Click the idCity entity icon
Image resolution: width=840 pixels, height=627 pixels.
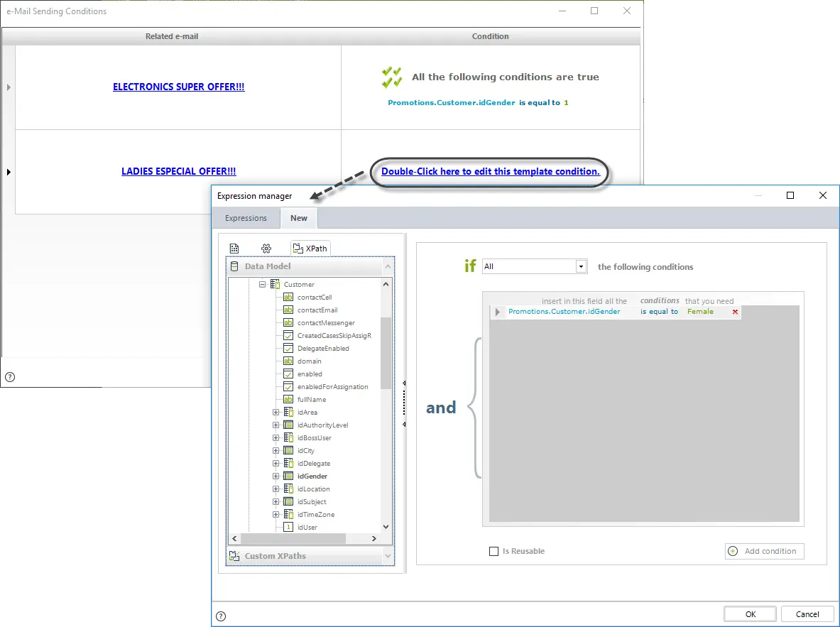click(x=288, y=451)
